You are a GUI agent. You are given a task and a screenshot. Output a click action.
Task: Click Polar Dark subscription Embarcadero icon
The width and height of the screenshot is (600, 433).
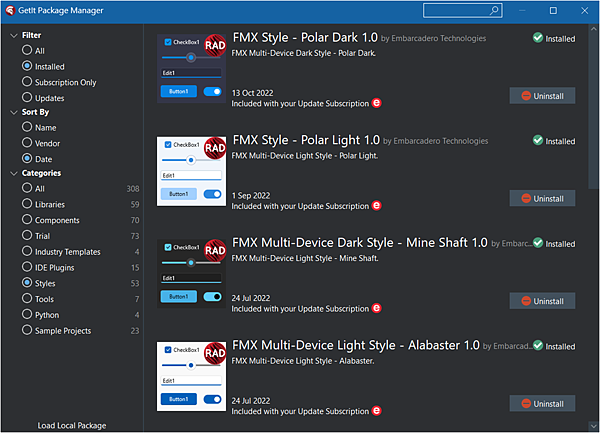tap(377, 103)
